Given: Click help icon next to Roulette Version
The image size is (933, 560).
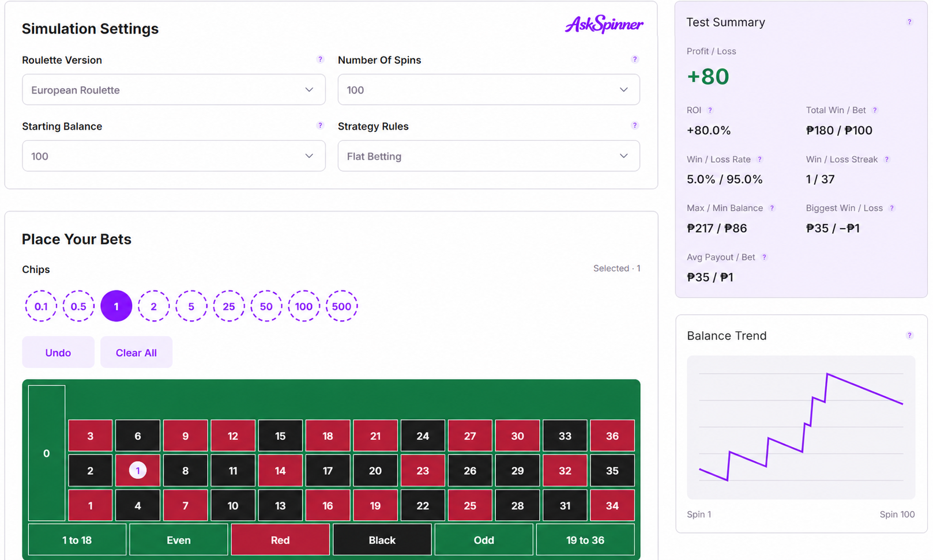Looking at the screenshot, I should pyautogui.click(x=321, y=59).
